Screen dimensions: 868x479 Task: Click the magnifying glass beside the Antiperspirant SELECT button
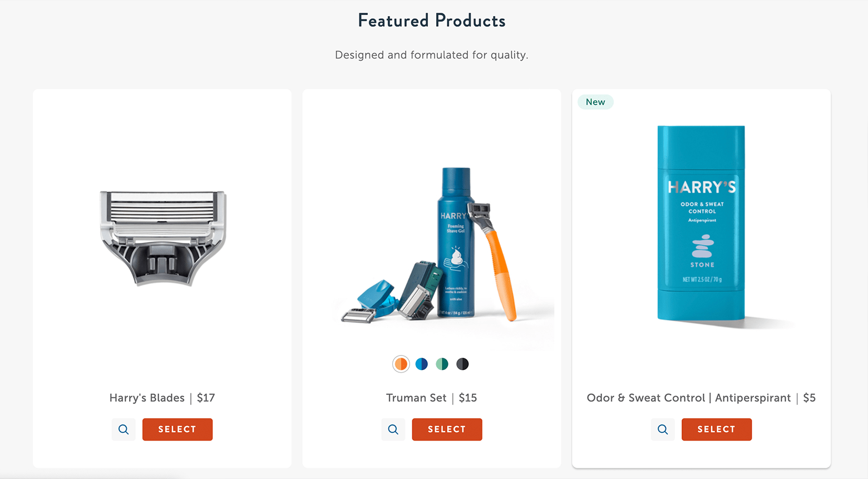[663, 429]
